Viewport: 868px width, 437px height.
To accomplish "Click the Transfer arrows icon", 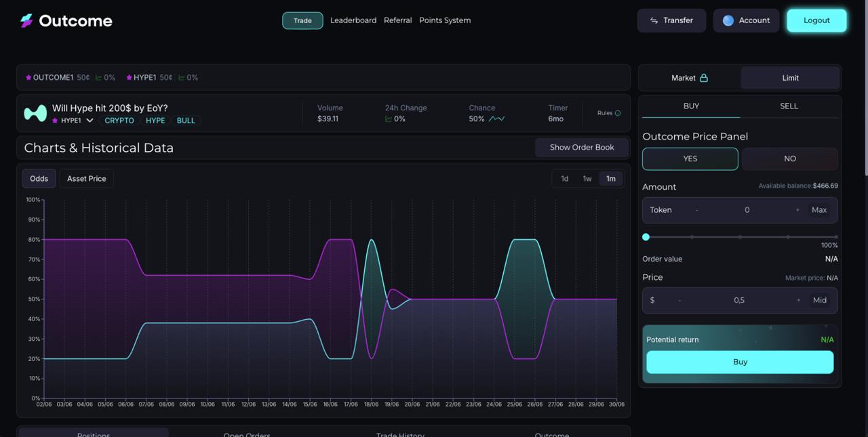I will tap(653, 20).
